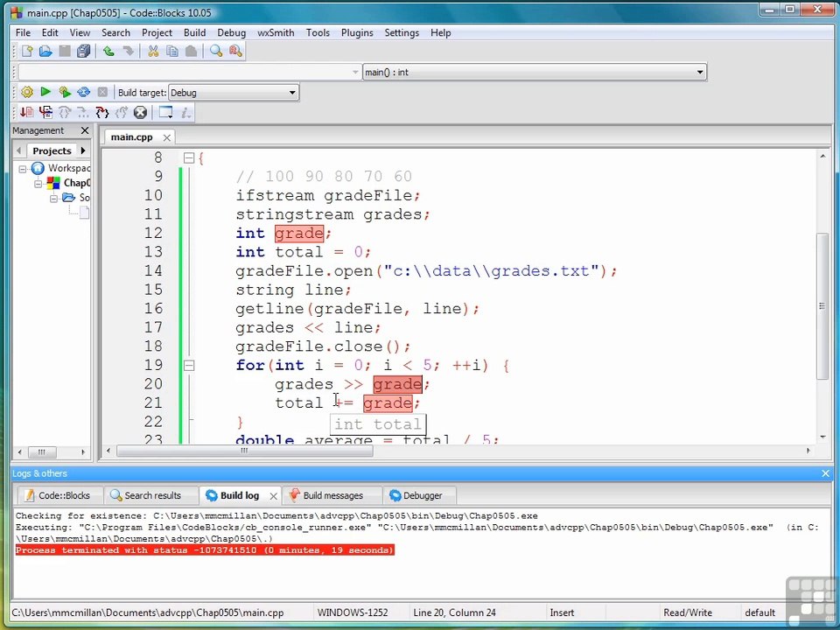Image resolution: width=840 pixels, height=630 pixels.
Task: Click the Abort build icon
Action: tap(102, 92)
